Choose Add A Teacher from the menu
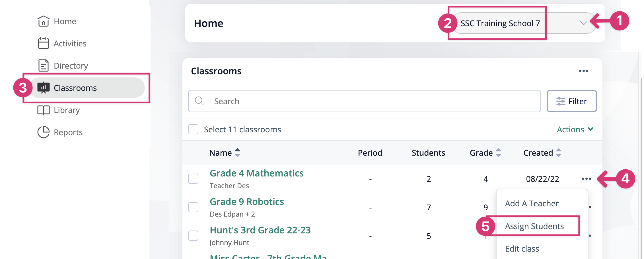This screenshot has height=259, width=644. tap(532, 203)
